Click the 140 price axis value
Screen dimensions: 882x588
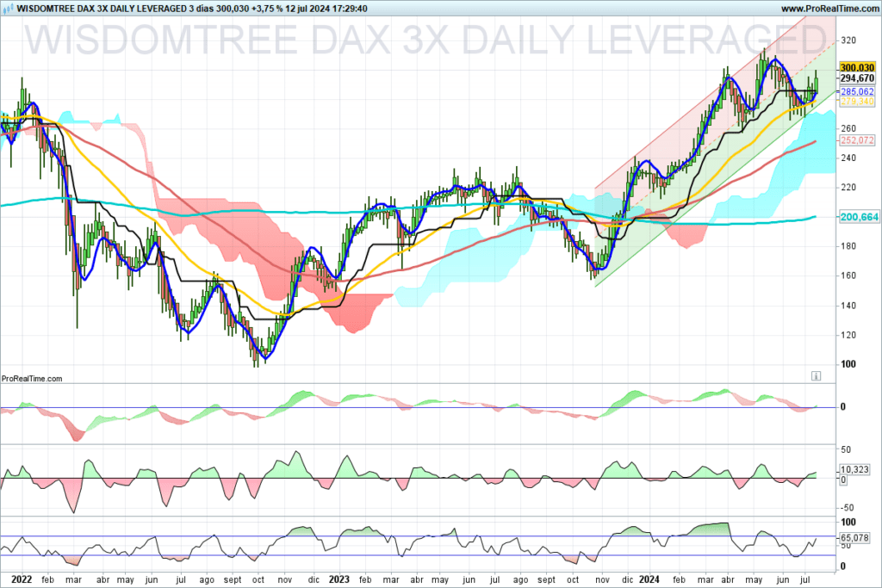(x=848, y=306)
